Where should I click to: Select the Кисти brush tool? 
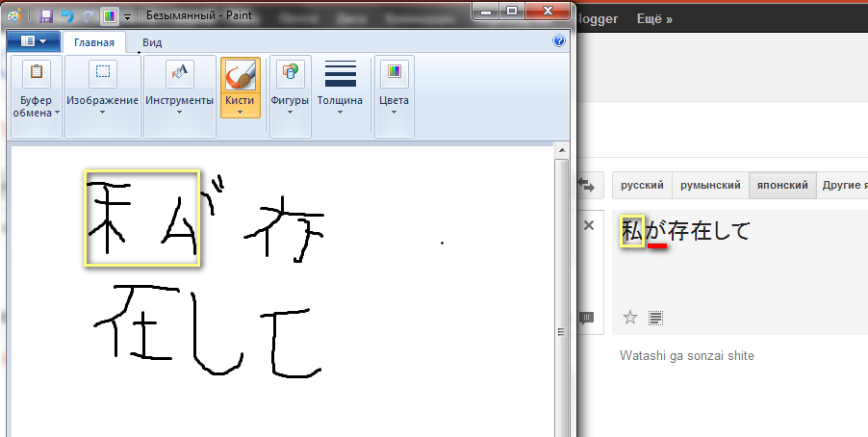click(240, 87)
